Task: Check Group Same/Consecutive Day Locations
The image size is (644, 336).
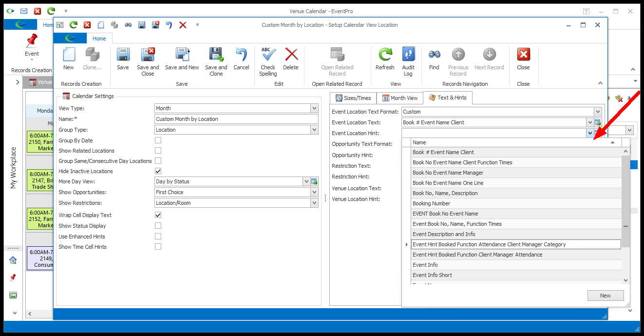Action: [x=158, y=161]
